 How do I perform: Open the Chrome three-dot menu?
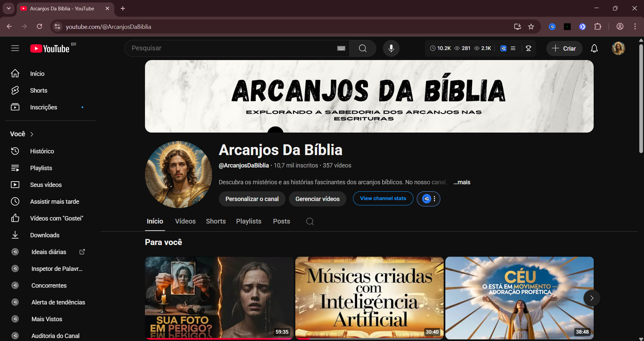(x=635, y=27)
